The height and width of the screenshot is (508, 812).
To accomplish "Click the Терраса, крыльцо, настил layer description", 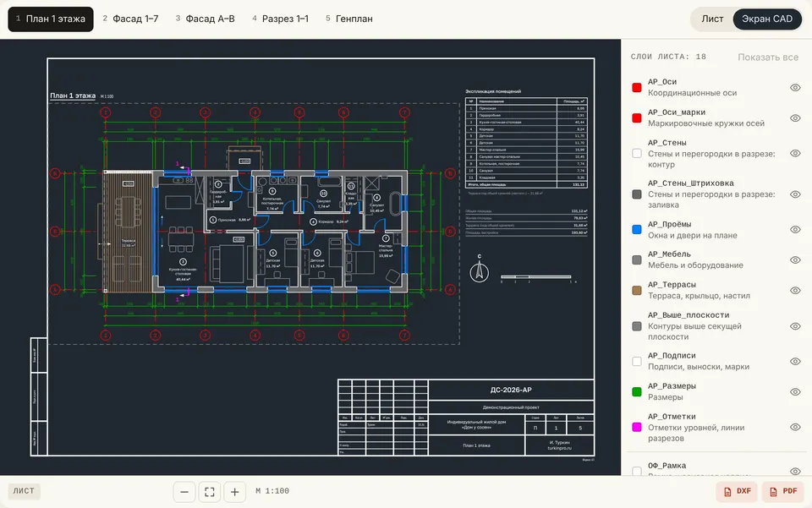I will pyautogui.click(x=700, y=296).
